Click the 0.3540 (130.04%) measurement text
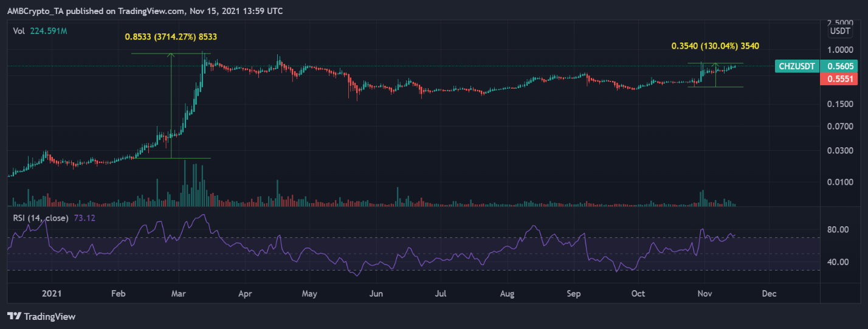The width and height of the screenshot is (868, 329). coord(715,46)
